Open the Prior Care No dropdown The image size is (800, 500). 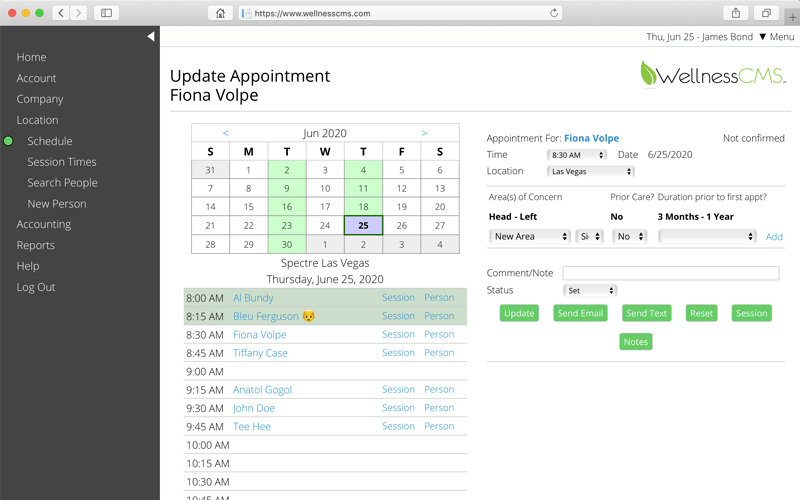click(x=630, y=236)
